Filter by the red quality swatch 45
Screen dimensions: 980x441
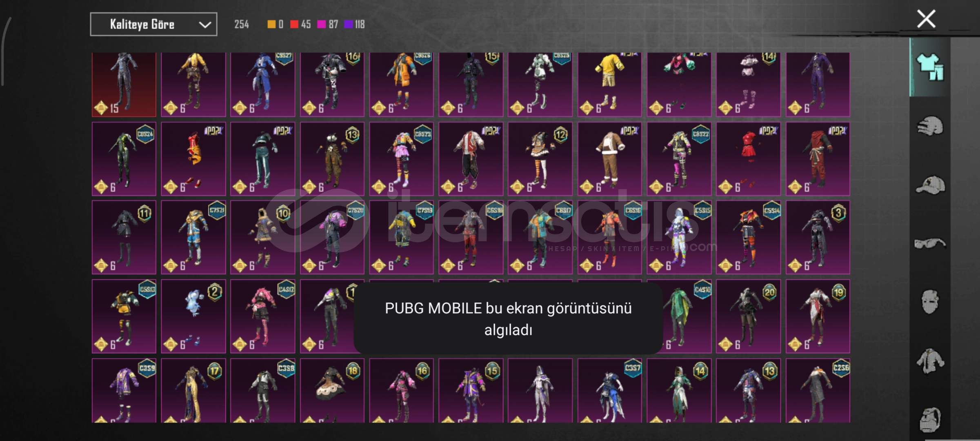coord(300,24)
